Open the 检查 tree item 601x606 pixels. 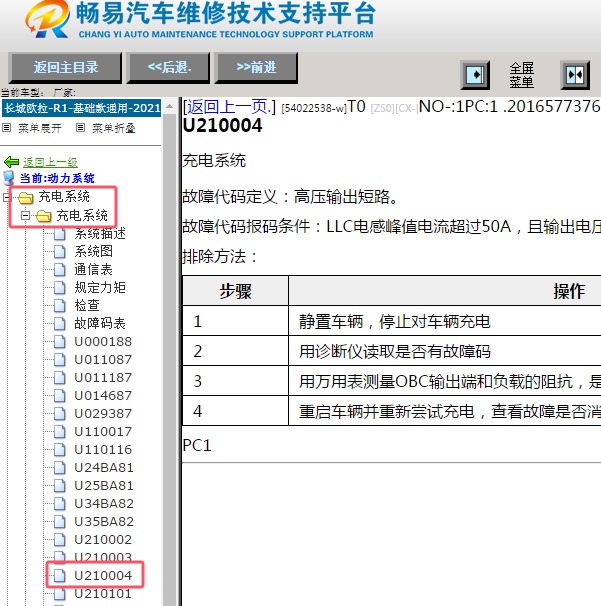coord(87,305)
